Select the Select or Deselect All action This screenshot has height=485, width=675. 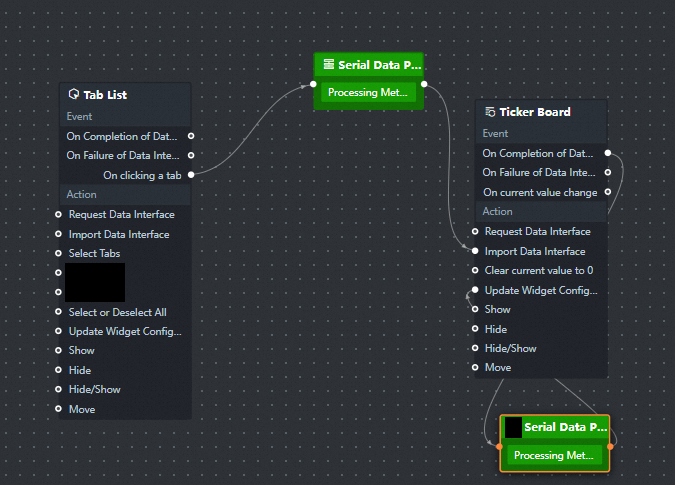tap(118, 312)
